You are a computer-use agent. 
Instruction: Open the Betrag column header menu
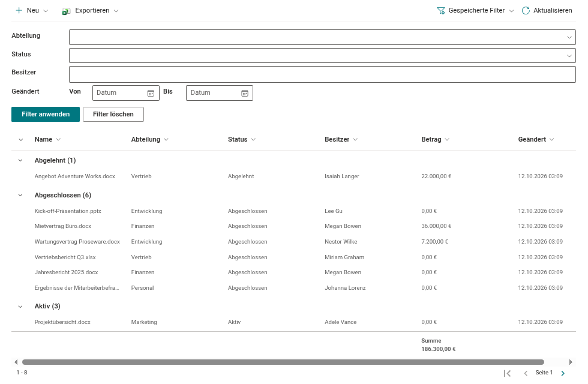(x=447, y=139)
